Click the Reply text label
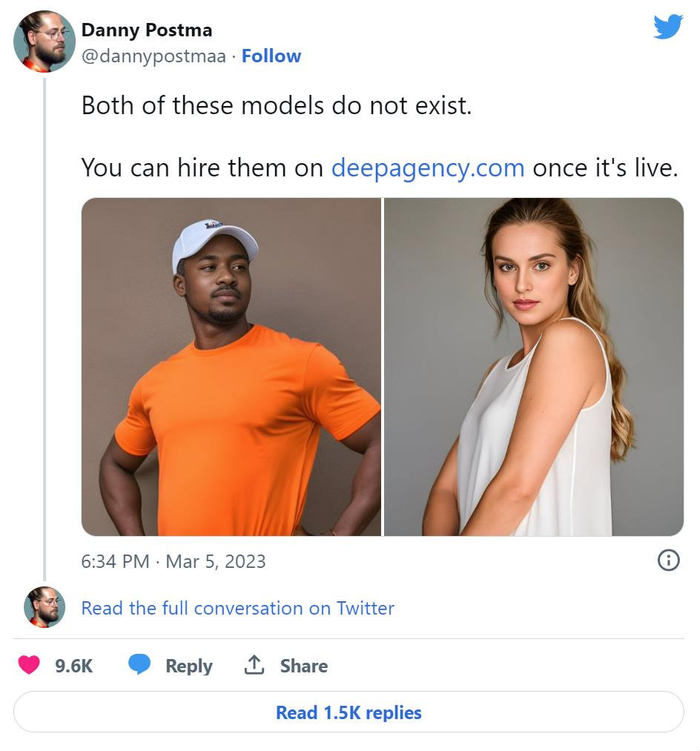The width and height of the screenshot is (700, 751). 188,666
